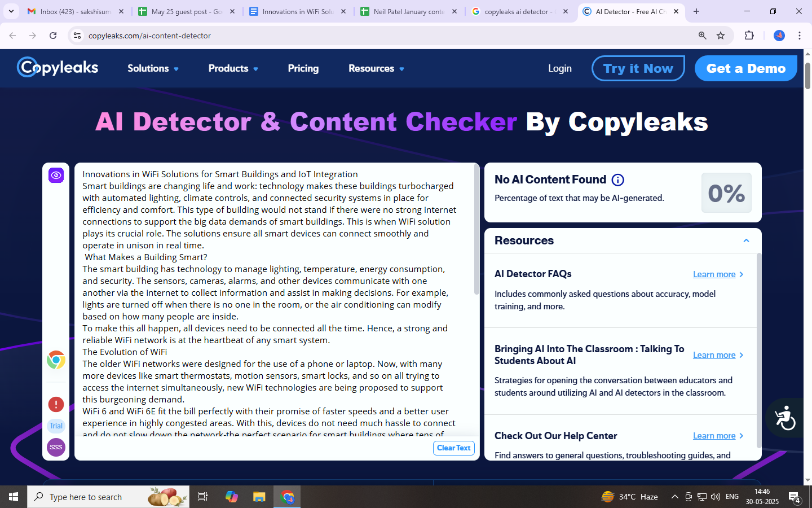The width and height of the screenshot is (812, 508).
Task: Click the Get a Demo button
Action: coord(746,68)
